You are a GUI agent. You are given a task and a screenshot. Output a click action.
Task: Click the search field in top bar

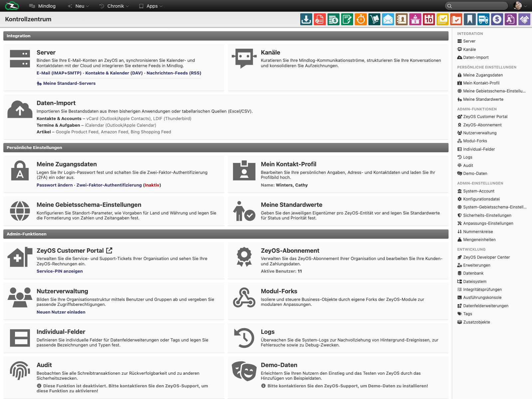(476, 6)
